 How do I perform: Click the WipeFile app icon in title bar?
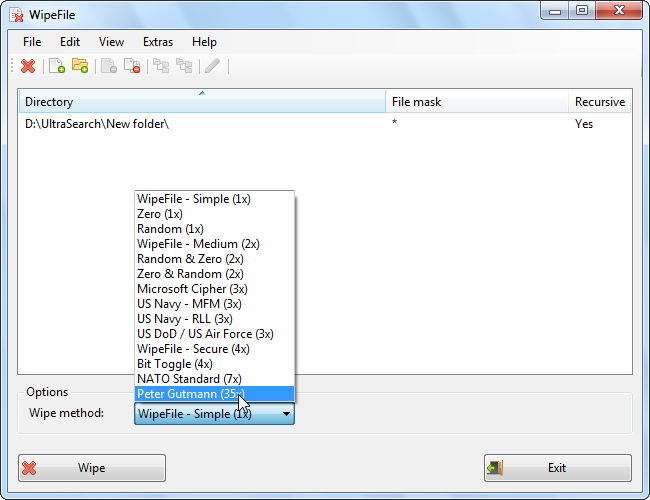click(17, 15)
